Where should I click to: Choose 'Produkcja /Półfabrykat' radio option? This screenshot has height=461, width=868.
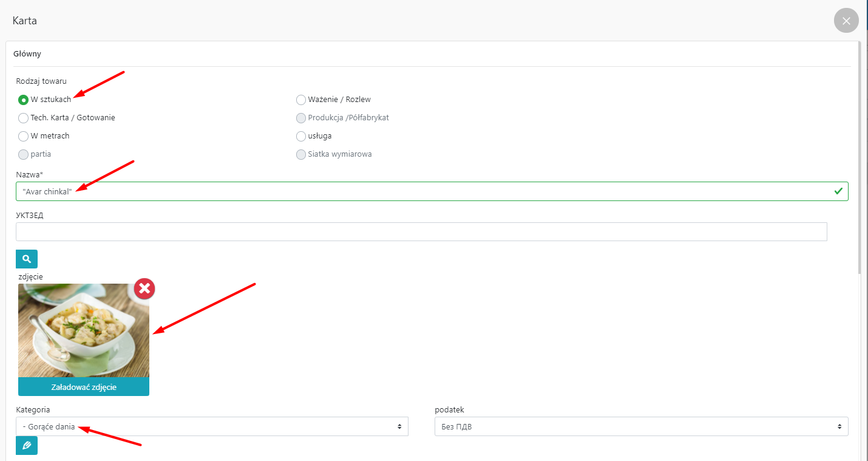[x=301, y=118]
